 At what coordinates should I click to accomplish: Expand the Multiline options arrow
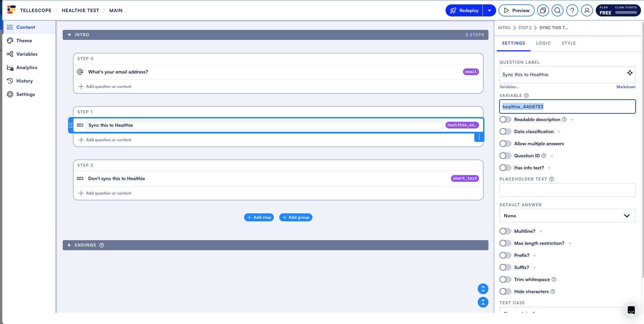[541, 231]
